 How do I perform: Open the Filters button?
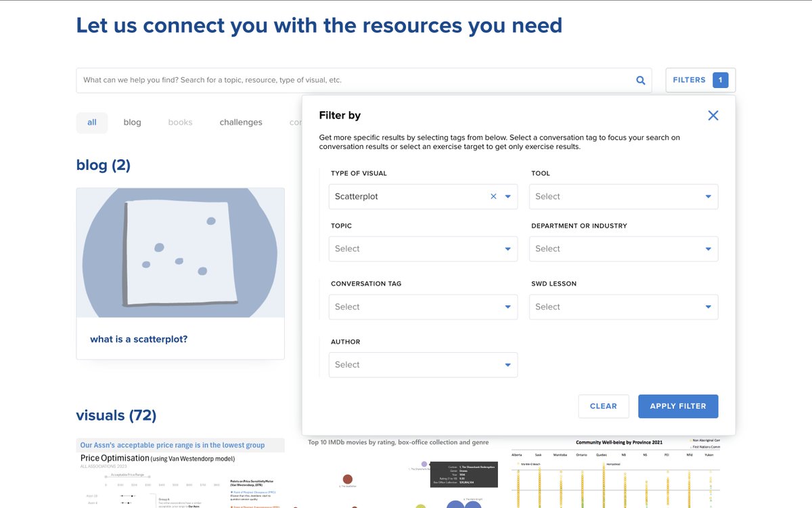[700, 80]
